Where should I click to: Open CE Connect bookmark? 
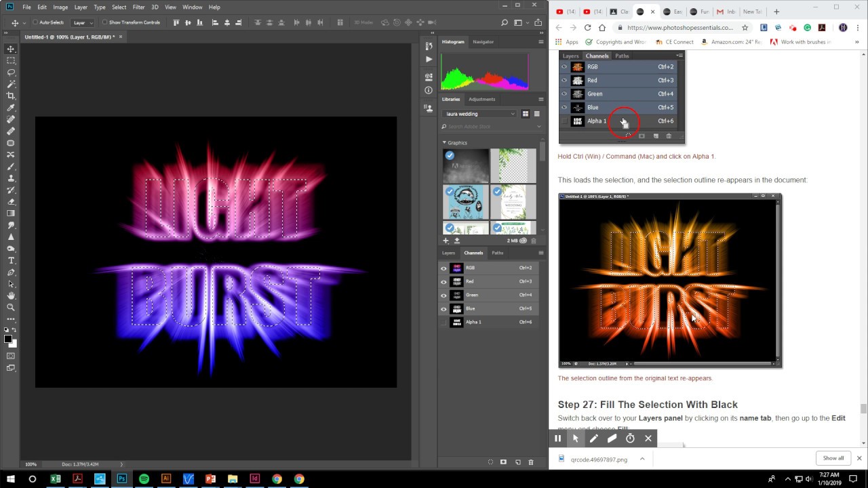(x=674, y=42)
